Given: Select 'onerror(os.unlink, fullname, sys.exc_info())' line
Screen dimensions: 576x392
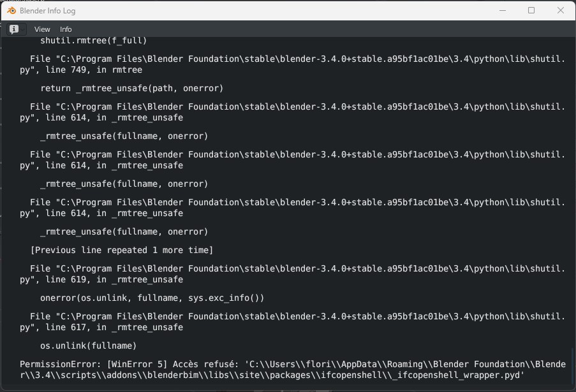Looking at the screenshot, I should pos(152,298).
